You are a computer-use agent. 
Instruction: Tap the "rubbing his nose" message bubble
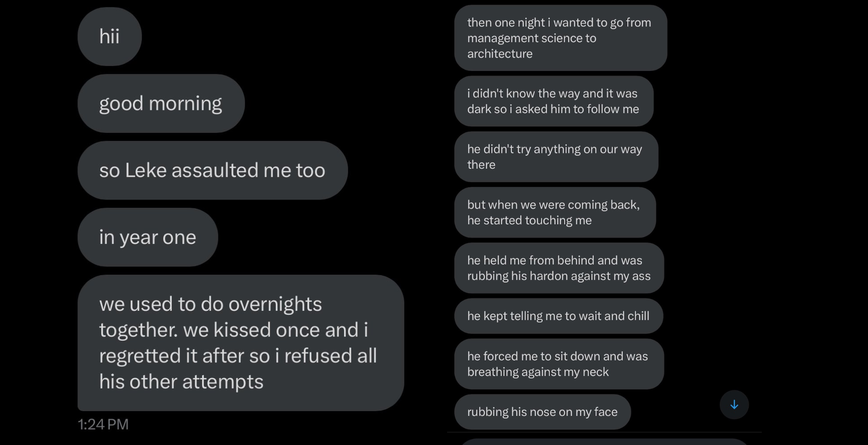pyautogui.click(x=542, y=412)
